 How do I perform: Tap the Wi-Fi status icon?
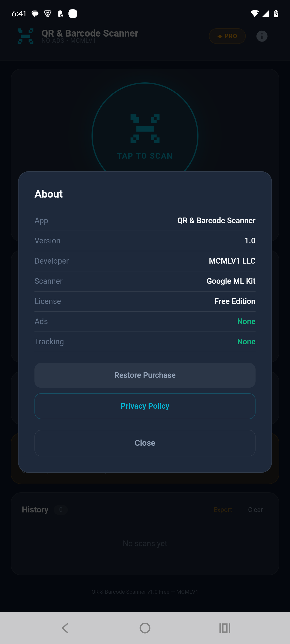(x=255, y=14)
